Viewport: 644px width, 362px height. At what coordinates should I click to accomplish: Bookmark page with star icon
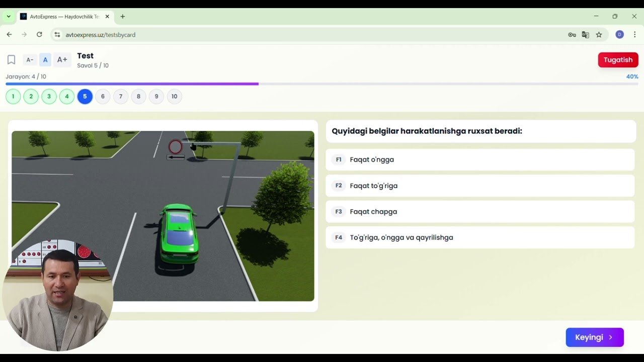(599, 35)
